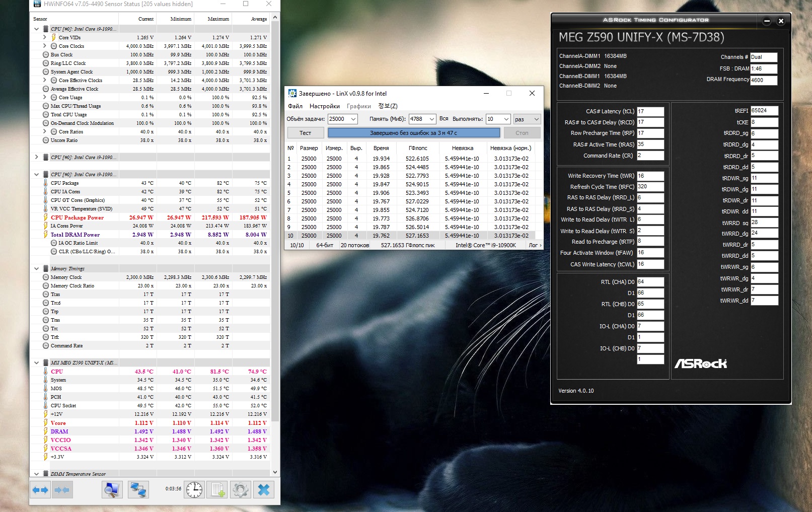Image resolution: width=812 pixels, height=512 pixels.
Task: Click the thermometer icon beside CPU Socket
Action: (46, 406)
